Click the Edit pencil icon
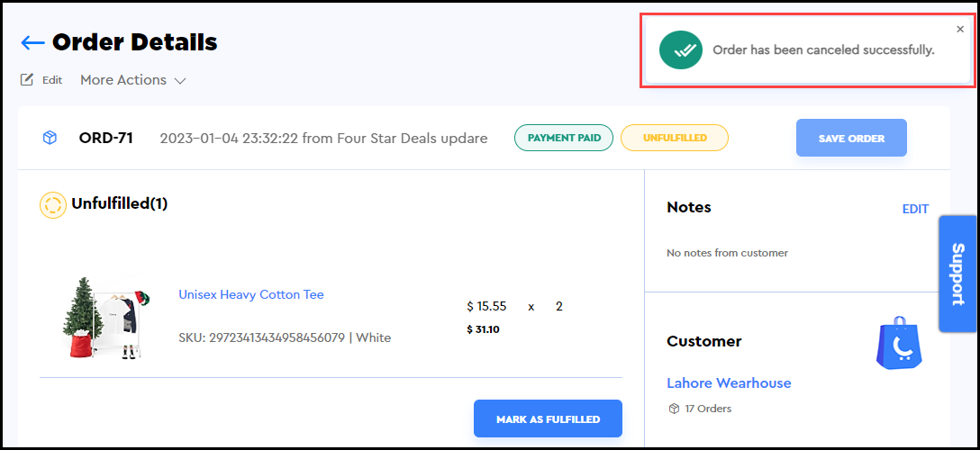980x450 pixels. pyautogui.click(x=27, y=79)
